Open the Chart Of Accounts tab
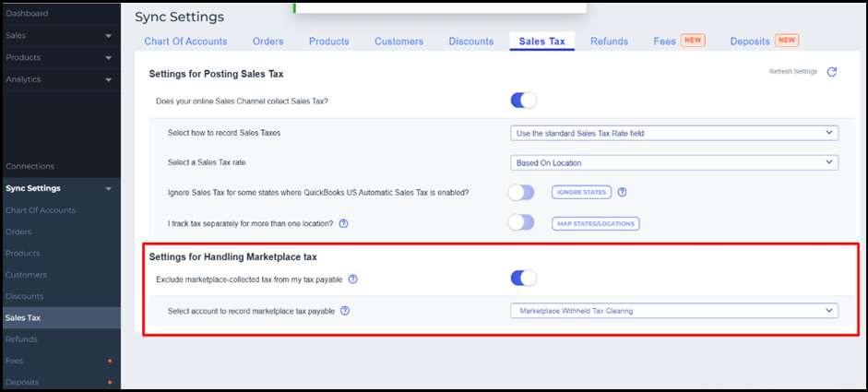This screenshot has width=868, height=392. tap(185, 42)
